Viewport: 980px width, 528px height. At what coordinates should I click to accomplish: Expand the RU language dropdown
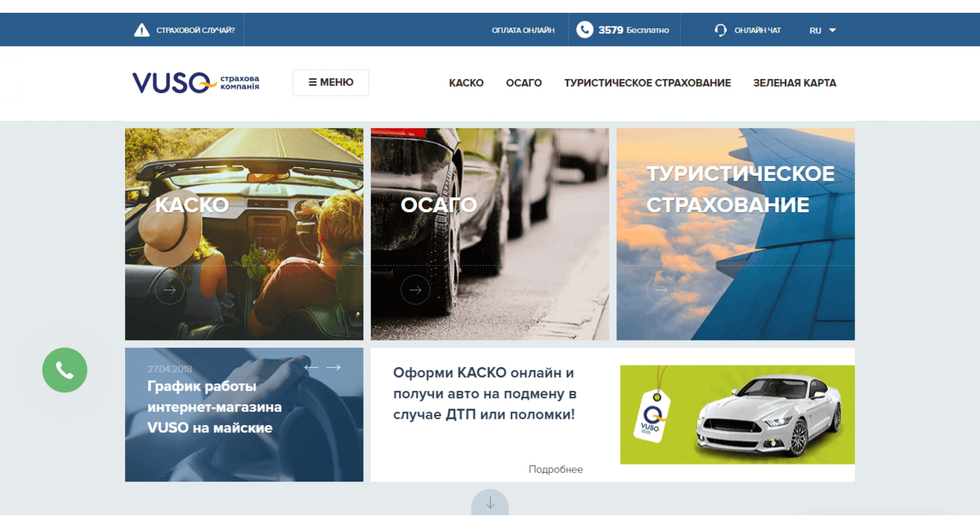pos(822,30)
